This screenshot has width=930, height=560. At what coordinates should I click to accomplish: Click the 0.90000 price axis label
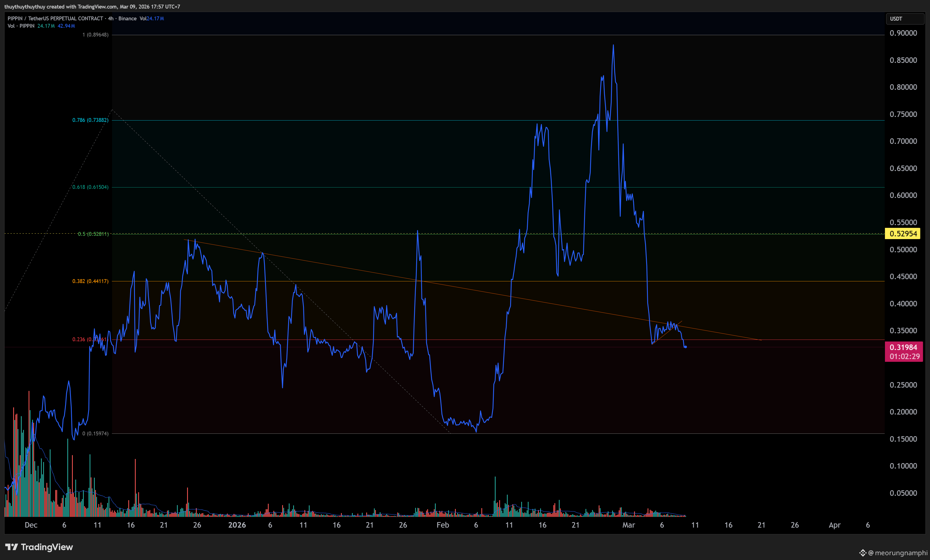click(x=903, y=33)
